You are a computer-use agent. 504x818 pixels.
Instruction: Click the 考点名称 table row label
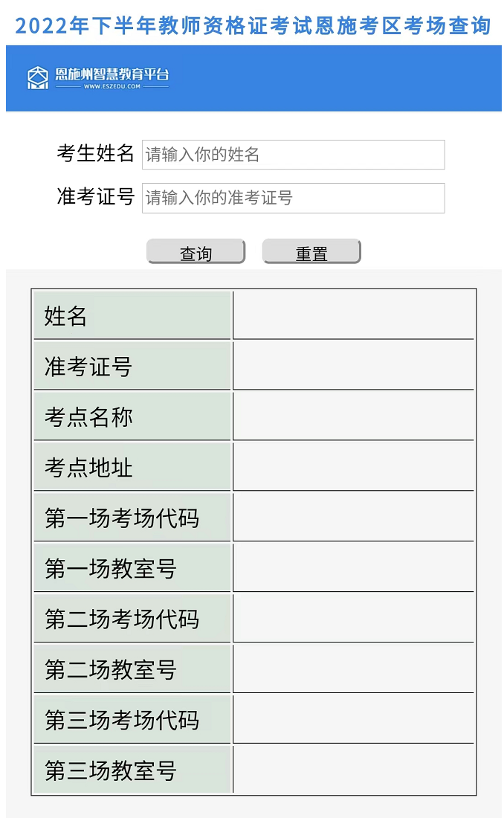[132, 417]
